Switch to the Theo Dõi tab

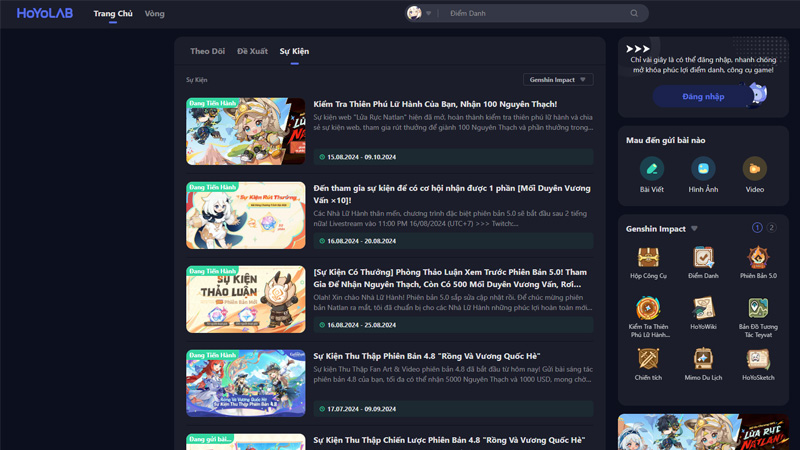point(207,51)
